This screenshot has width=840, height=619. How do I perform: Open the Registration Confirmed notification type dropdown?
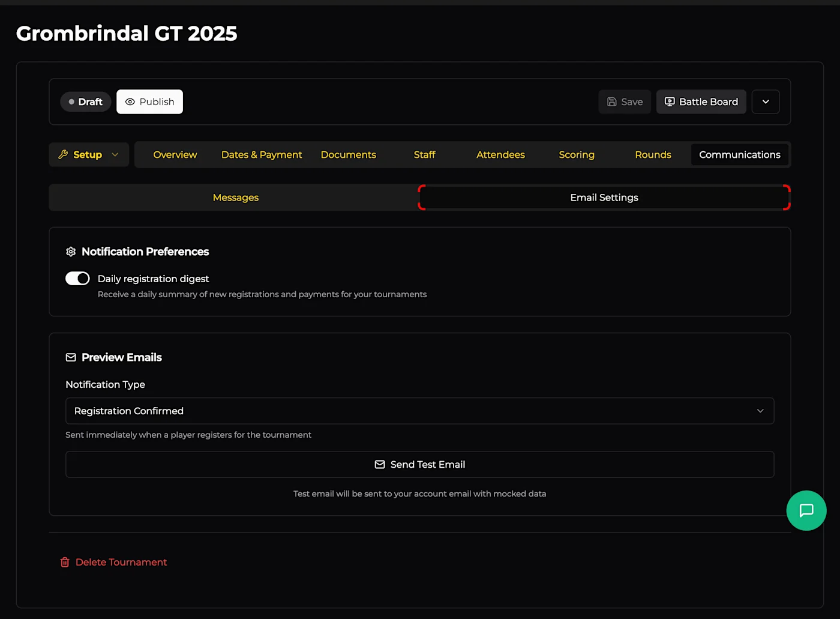coord(419,411)
